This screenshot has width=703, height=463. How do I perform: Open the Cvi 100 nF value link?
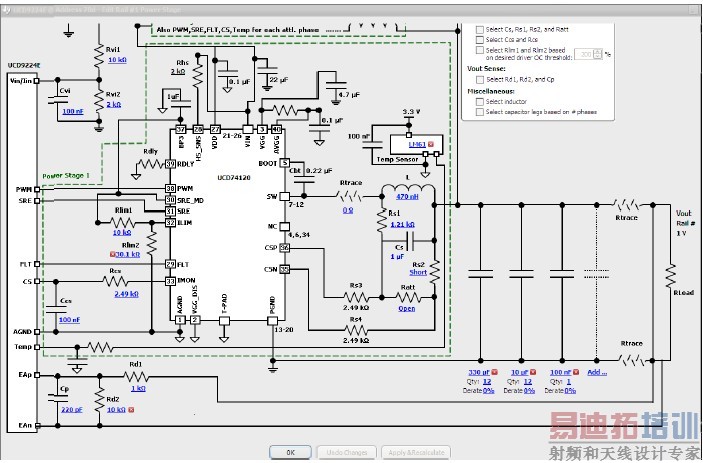73,111
